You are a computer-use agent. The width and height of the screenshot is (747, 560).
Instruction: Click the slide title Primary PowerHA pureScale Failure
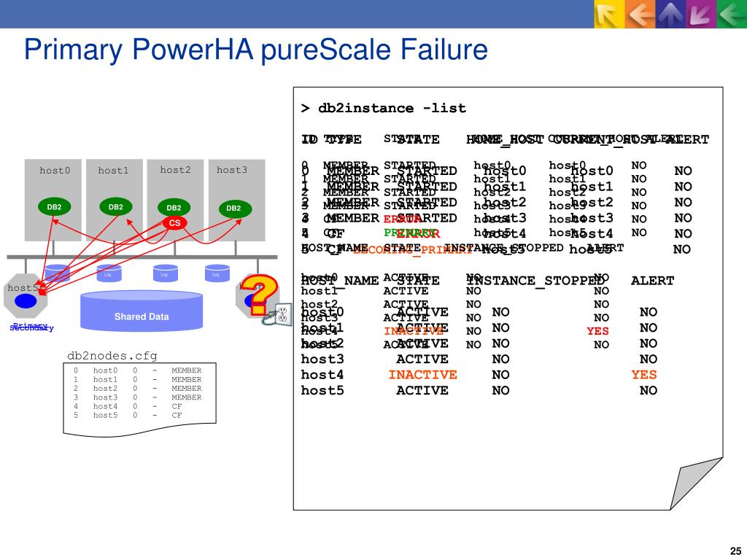click(x=256, y=50)
